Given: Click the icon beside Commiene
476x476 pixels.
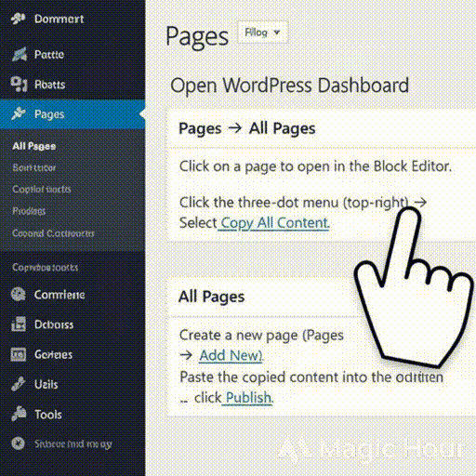Looking at the screenshot, I should (x=19, y=295).
